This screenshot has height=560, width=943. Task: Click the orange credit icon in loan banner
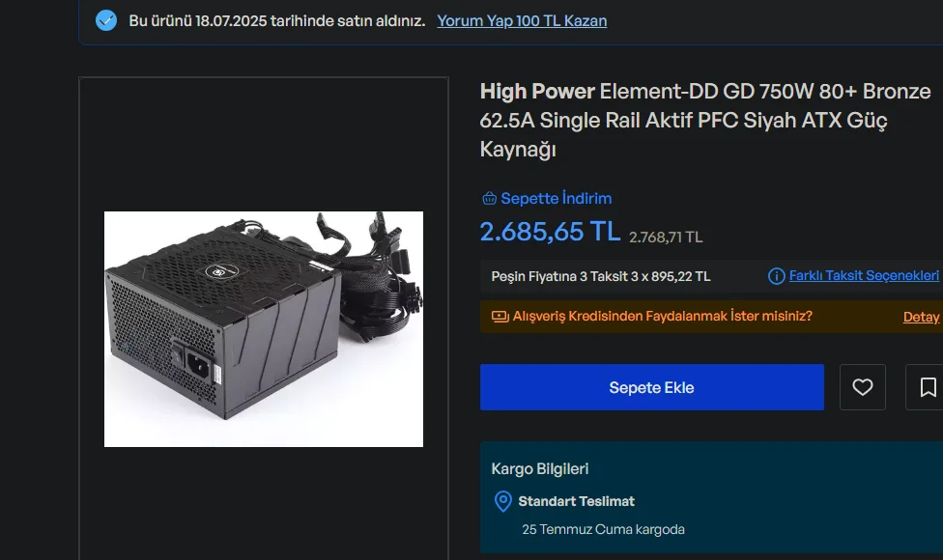(x=500, y=316)
